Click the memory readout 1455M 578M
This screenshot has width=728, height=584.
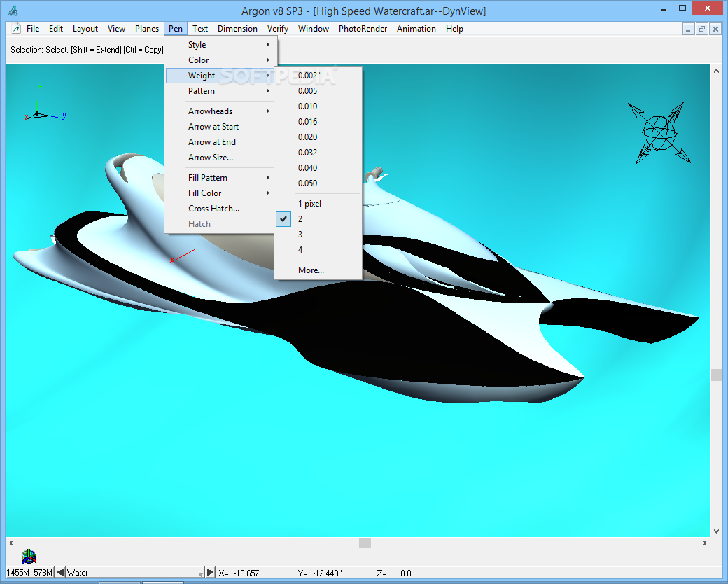(x=29, y=572)
